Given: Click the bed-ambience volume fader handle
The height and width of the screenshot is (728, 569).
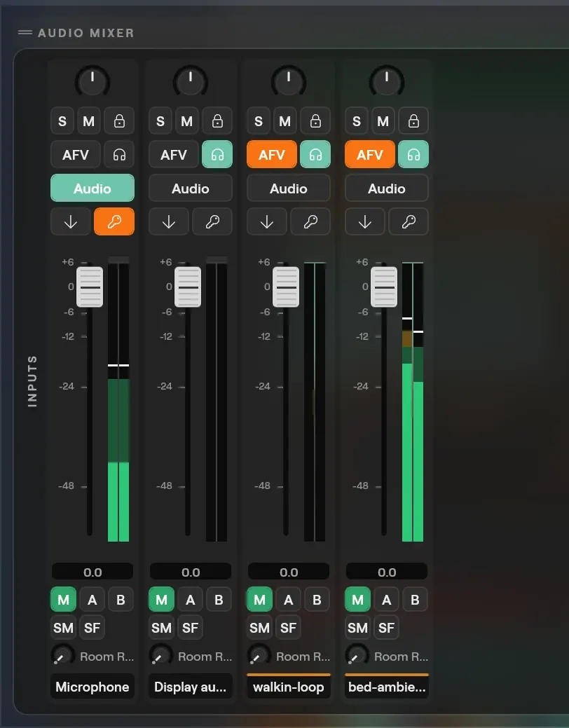Looking at the screenshot, I should (384, 287).
